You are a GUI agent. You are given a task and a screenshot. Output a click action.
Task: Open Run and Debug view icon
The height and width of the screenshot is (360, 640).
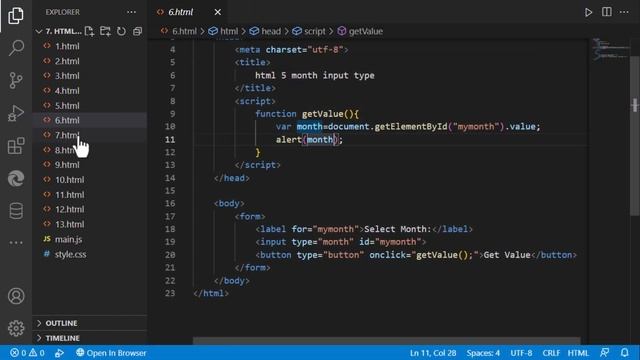tap(16, 113)
